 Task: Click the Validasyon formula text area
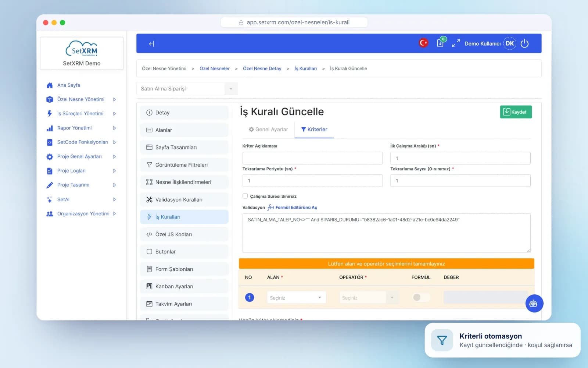point(386,233)
